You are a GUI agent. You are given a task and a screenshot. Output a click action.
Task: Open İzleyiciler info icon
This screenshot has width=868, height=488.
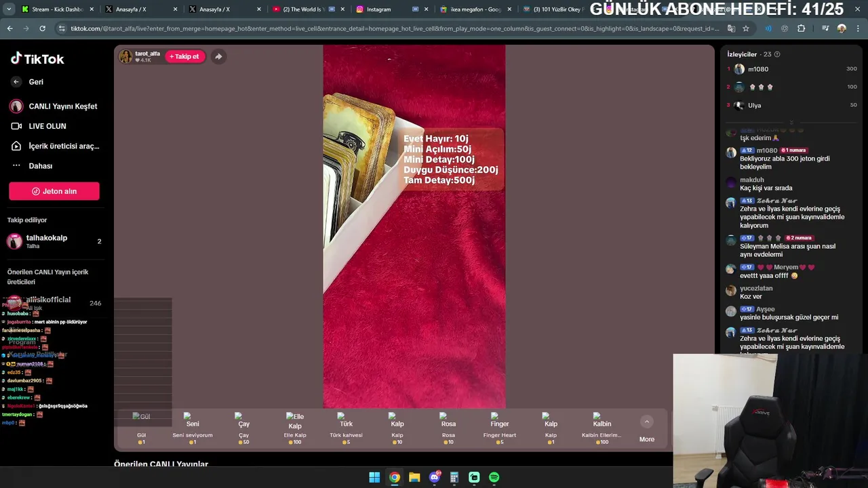pos(777,54)
